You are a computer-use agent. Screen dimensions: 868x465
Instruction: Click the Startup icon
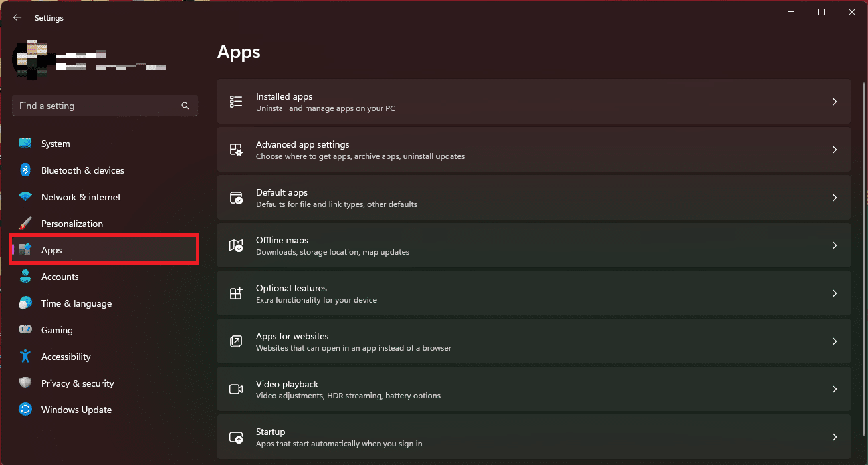coord(236,437)
